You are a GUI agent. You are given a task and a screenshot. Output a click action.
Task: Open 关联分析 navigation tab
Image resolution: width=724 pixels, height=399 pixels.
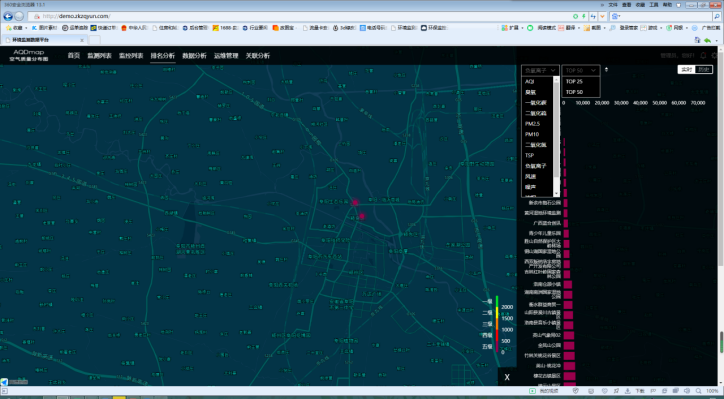point(258,56)
